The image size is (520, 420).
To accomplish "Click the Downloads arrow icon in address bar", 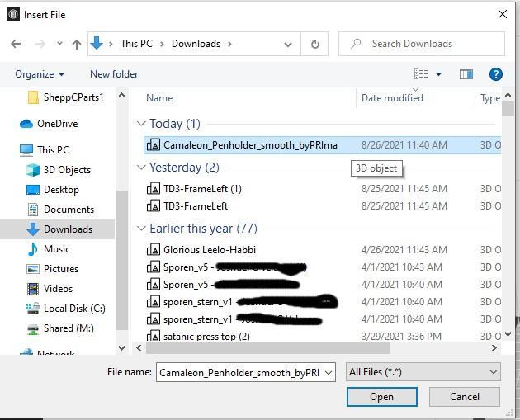I will click(97, 43).
